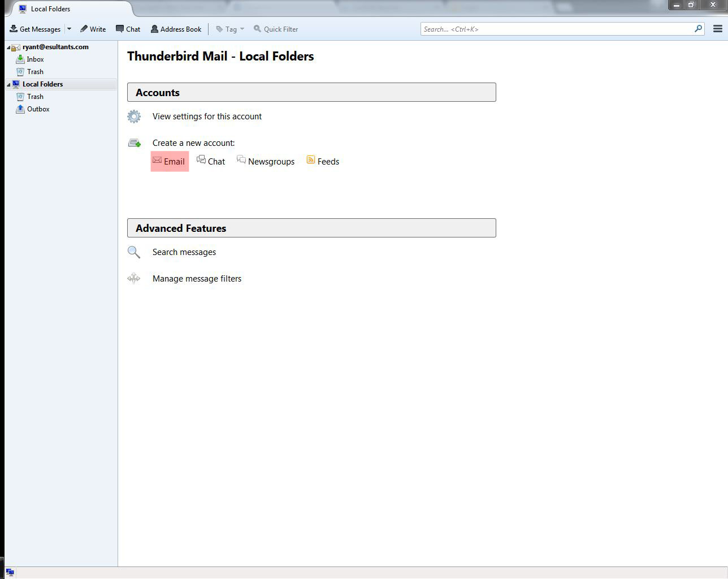Open the Inbox folder

tap(35, 59)
